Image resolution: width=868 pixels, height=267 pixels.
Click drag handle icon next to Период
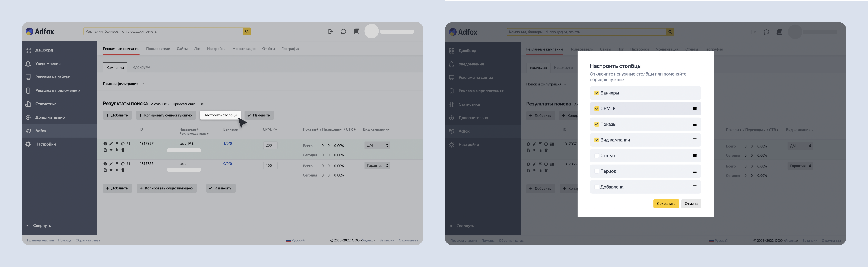(x=694, y=171)
